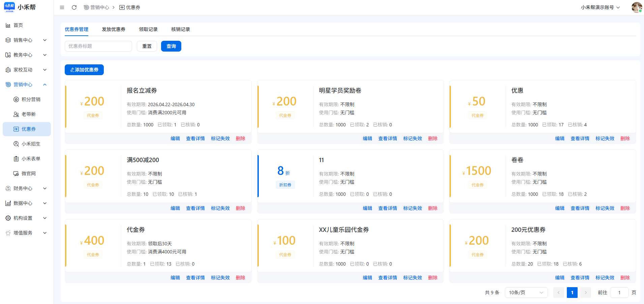Open 老带新 referral page in sidebar
The height and width of the screenshot is (304, 644).
[28, 114]
